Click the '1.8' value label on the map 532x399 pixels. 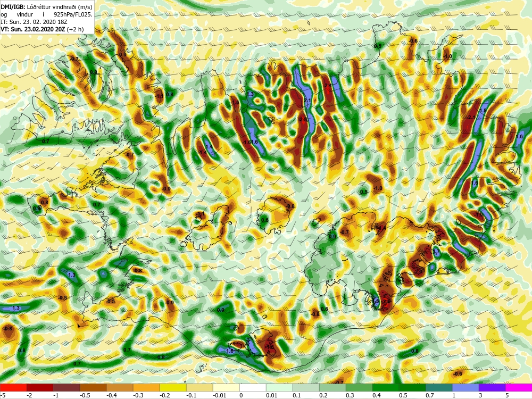coord(484,111)
